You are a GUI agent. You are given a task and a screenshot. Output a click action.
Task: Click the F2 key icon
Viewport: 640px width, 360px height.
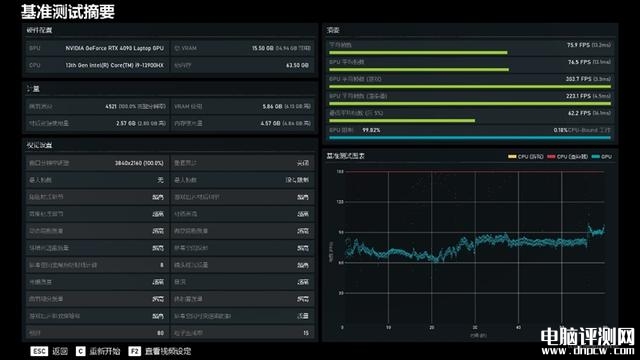[x=135, y=351]
